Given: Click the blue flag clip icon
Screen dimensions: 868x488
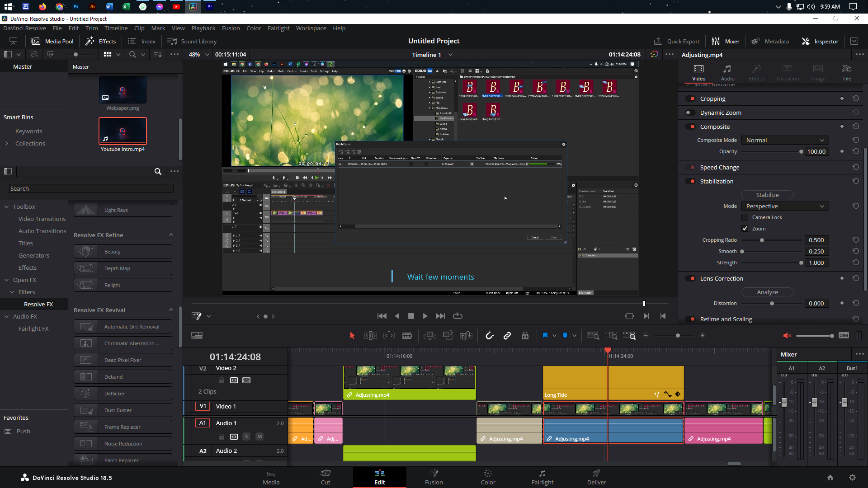Looking at the screenshot, I should [x=545, y=336].
